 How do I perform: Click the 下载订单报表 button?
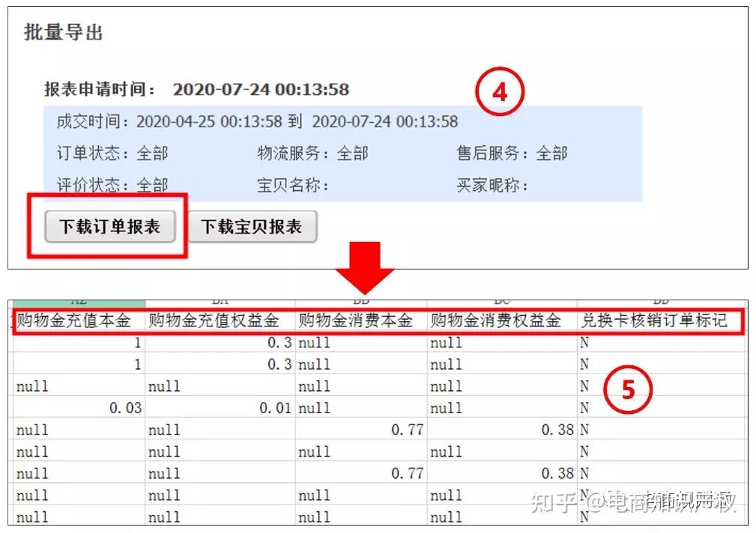pos(109,227)
